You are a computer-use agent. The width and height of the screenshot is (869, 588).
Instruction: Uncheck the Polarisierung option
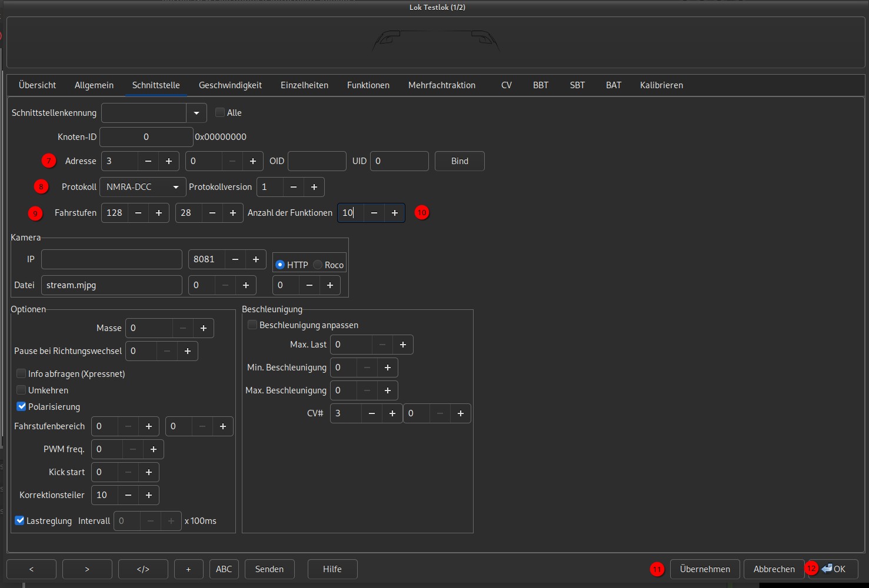[x=22, y=407]
